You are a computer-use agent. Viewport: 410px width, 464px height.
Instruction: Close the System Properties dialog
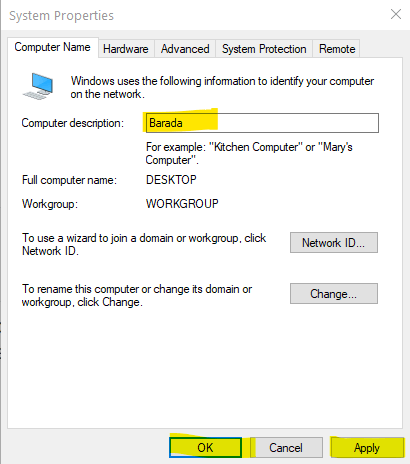tap(396, 14)
